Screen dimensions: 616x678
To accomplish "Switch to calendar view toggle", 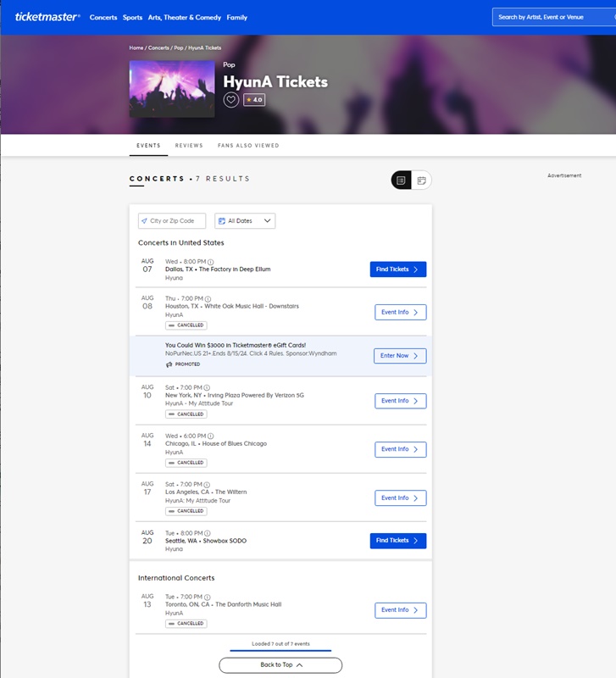I will coord(421,180).
